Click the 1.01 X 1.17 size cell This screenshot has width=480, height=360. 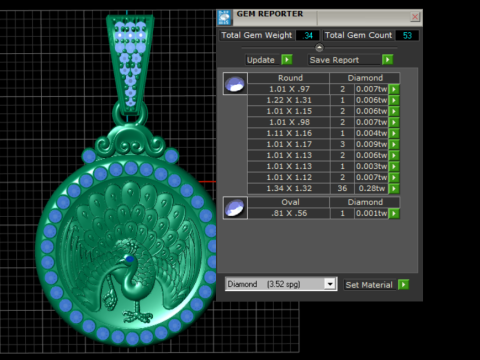289,144
